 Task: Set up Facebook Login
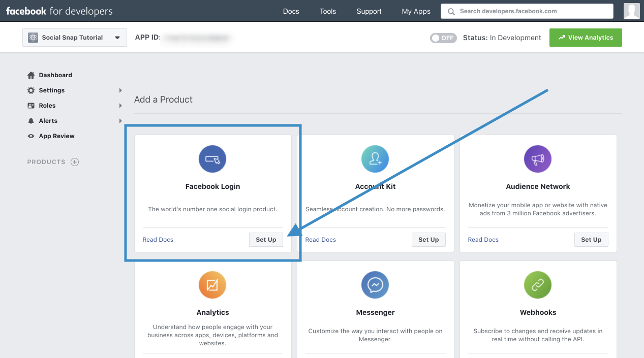tap(266, 239)
